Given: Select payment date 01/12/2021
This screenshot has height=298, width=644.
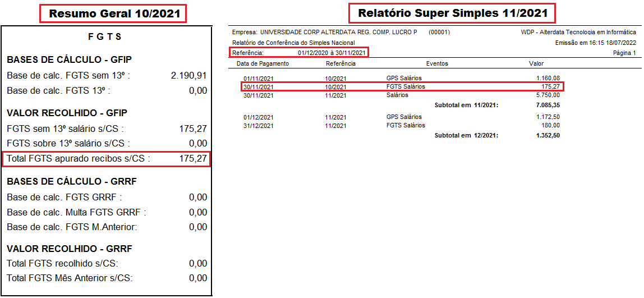Looking at the screenshot, I should click(x=259, y=117).
